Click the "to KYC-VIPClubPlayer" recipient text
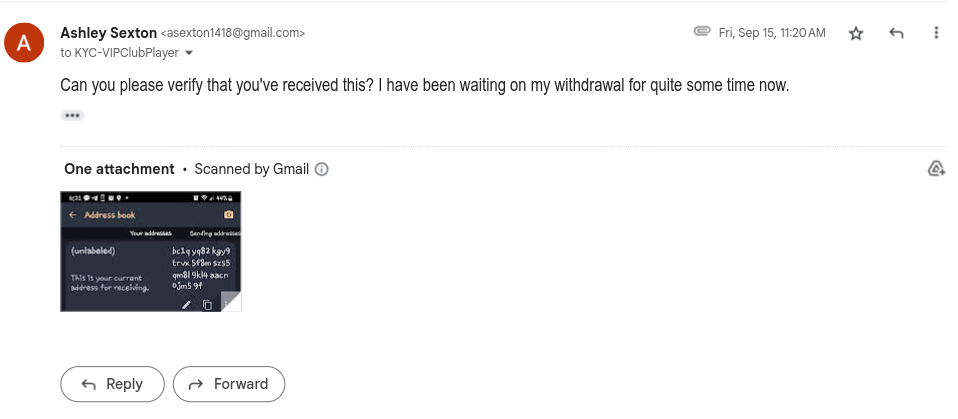This screenshot has width=958, height=419. (x=120, y=53)
